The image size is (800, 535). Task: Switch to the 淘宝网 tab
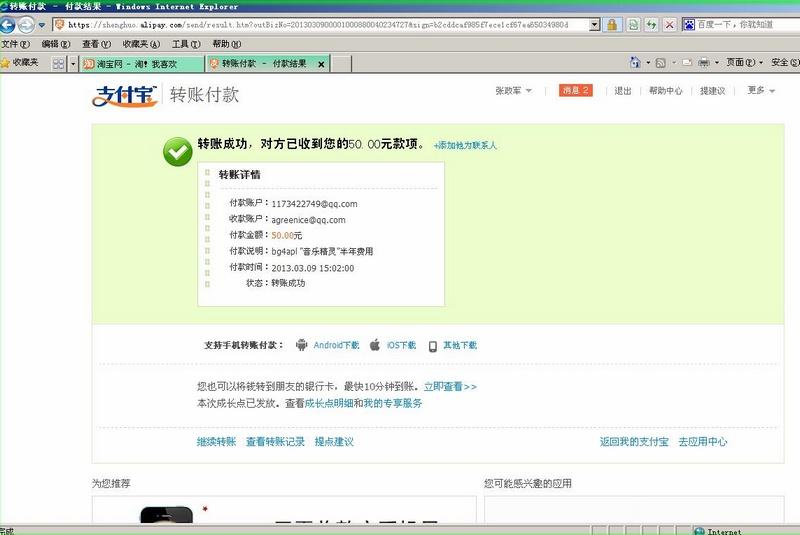coord(141,64)
